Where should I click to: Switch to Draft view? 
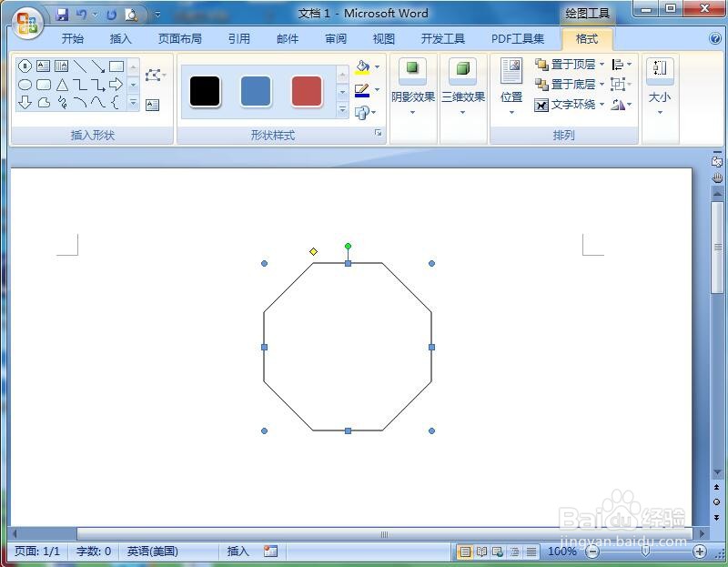[531, 552]
